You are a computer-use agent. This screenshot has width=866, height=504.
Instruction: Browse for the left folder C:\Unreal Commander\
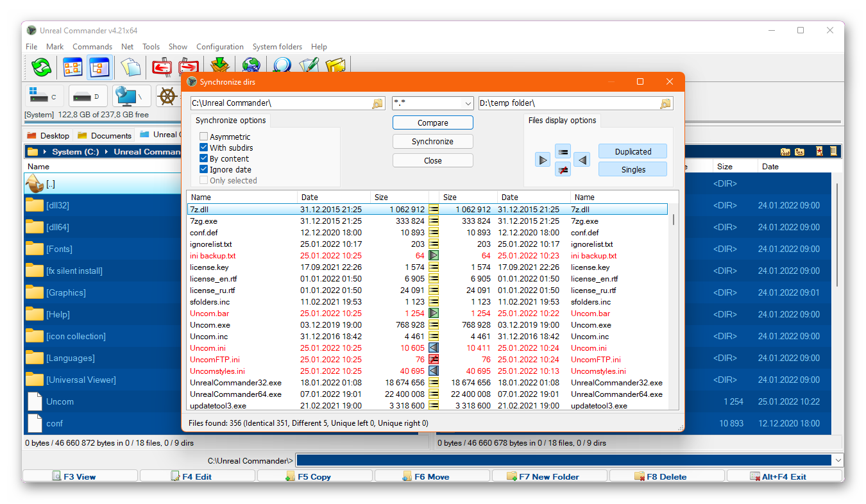pos(377,103)
